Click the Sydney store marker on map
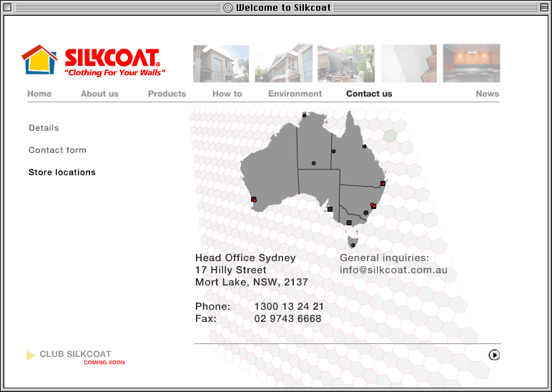The image size is (552, 392). point(373,206)
